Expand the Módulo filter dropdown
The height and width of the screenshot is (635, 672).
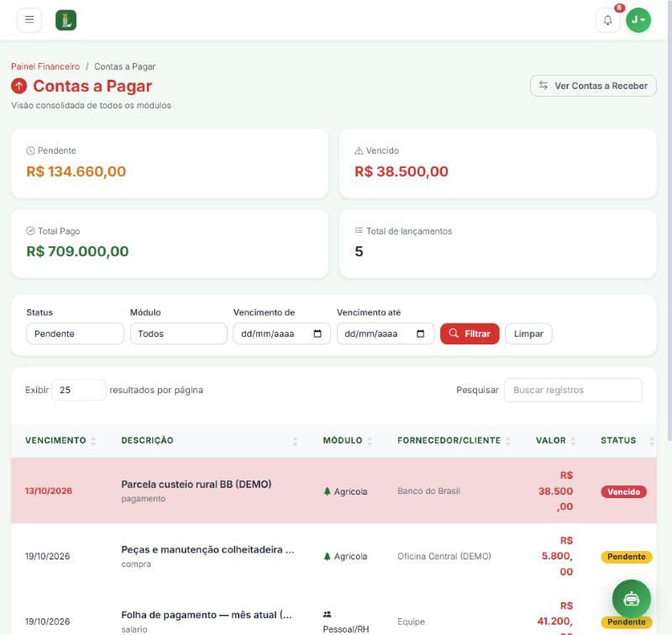[179, 333]
